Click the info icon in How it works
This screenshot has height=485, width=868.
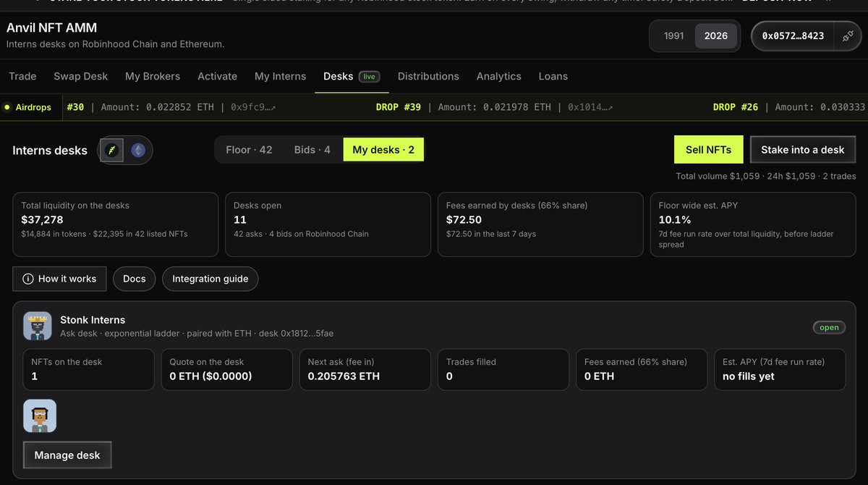[x=28, y=279]
